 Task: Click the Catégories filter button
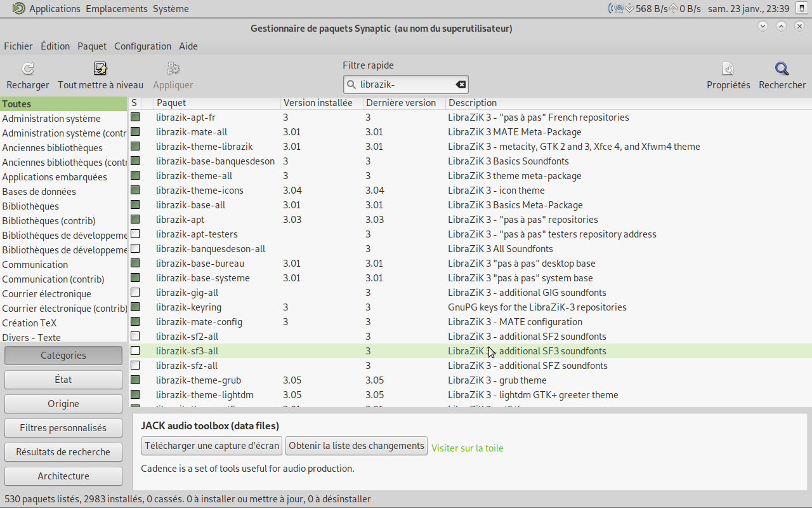[x=63, y=356]
